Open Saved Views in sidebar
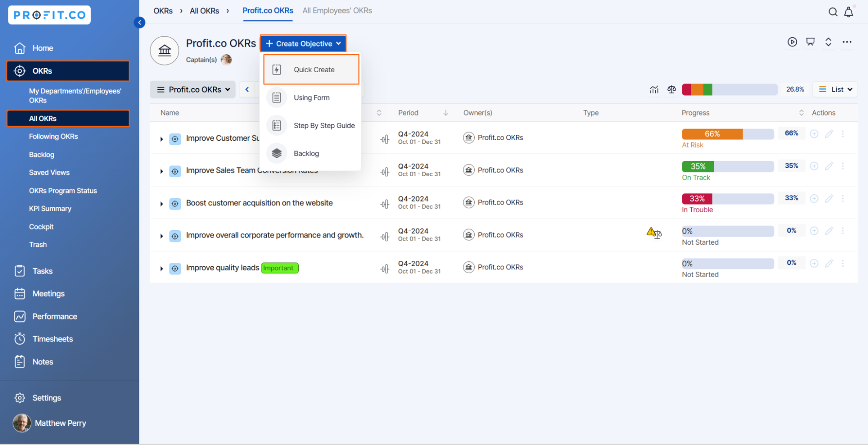The image size is (868, 445). [x=49, y=173]
